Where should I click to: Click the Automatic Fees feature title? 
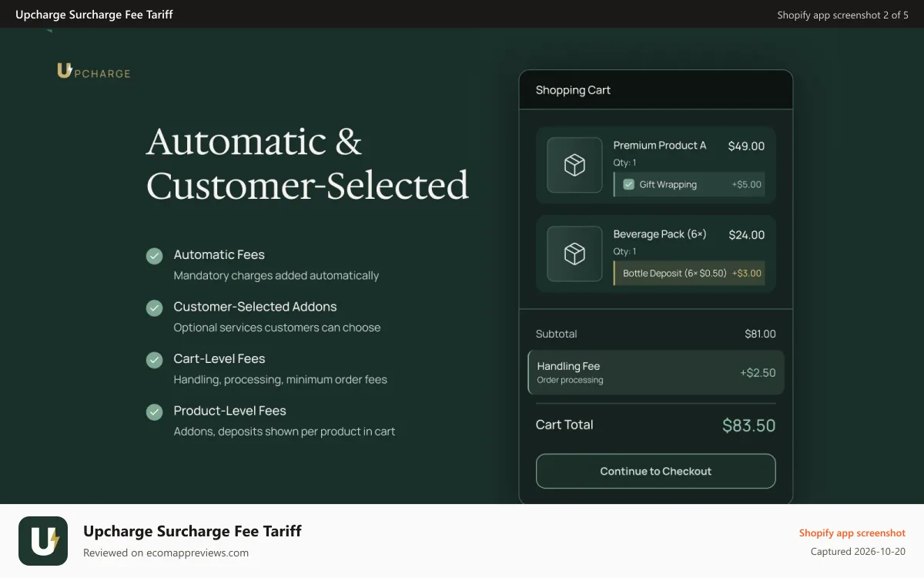click(219, 254)
